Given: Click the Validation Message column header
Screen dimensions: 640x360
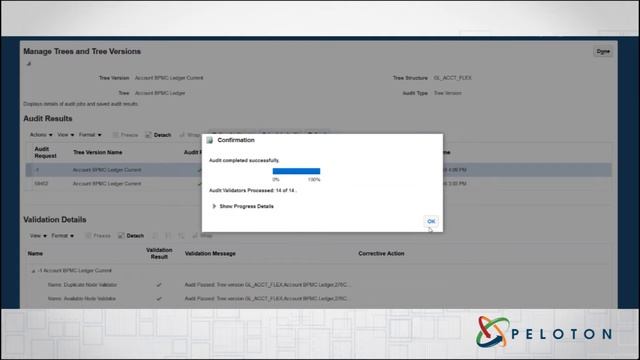Looking at the screenshot, I should pyautogui.click(x=210, y=253).
